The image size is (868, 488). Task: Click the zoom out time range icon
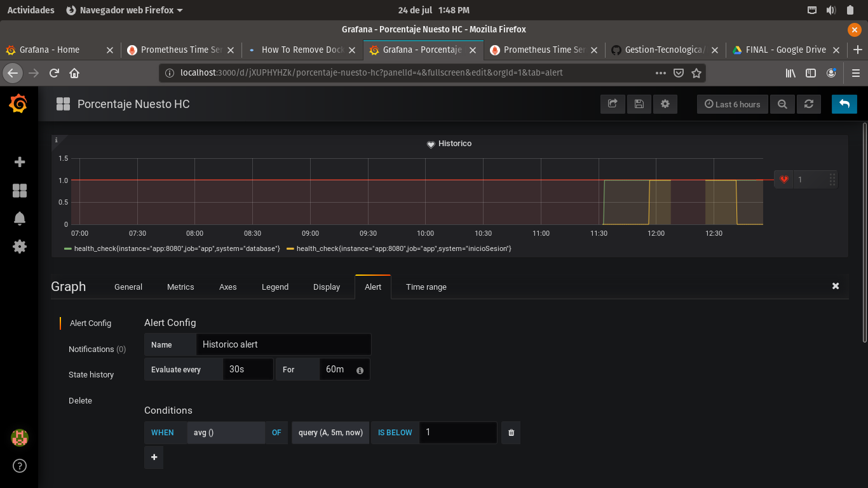point(782,104)
